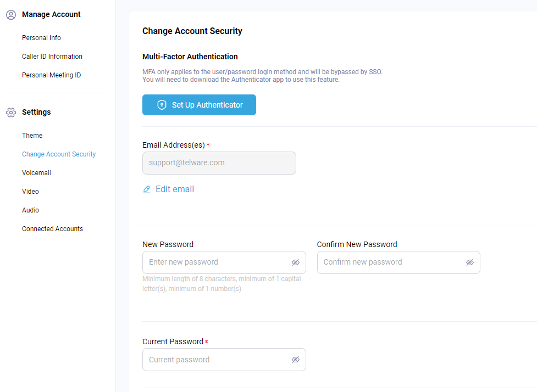Go to Caller ID Information
Screen dimensions: 537x392
pyautogui.click(x=52, y=57)
